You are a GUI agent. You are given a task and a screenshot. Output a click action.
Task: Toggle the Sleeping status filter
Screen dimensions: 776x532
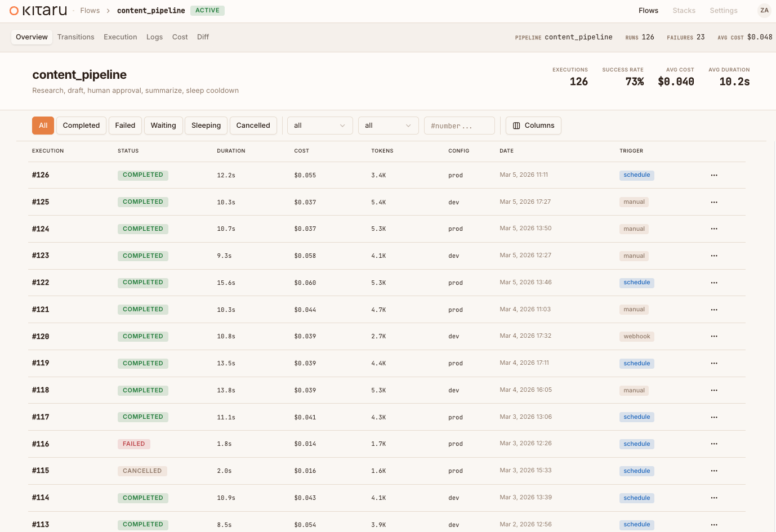206,126
